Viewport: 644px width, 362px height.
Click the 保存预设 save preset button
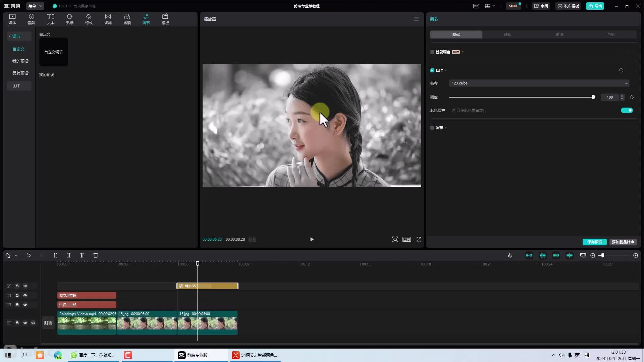click(x=594, y=242)
